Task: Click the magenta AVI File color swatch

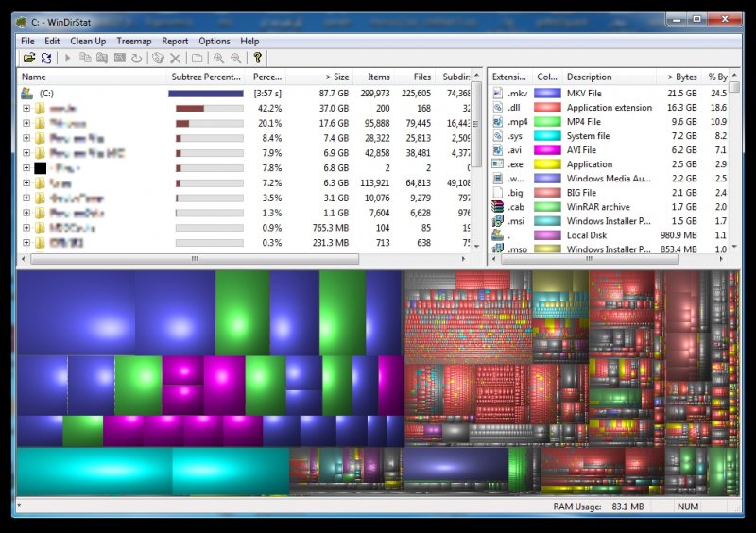Action: coord(547,150)
